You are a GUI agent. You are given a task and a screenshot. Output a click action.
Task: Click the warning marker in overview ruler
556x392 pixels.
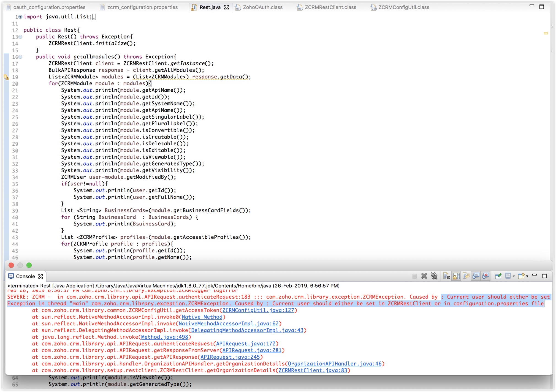point(546,33)
